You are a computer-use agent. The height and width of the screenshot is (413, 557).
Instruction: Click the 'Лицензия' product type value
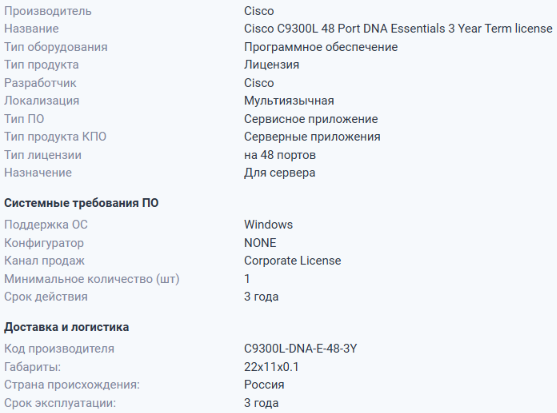272,65
